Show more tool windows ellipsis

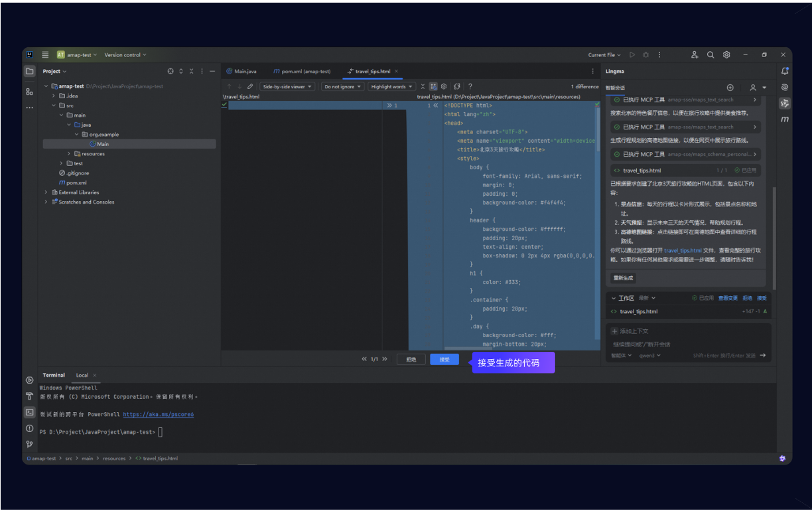[30, 108]
